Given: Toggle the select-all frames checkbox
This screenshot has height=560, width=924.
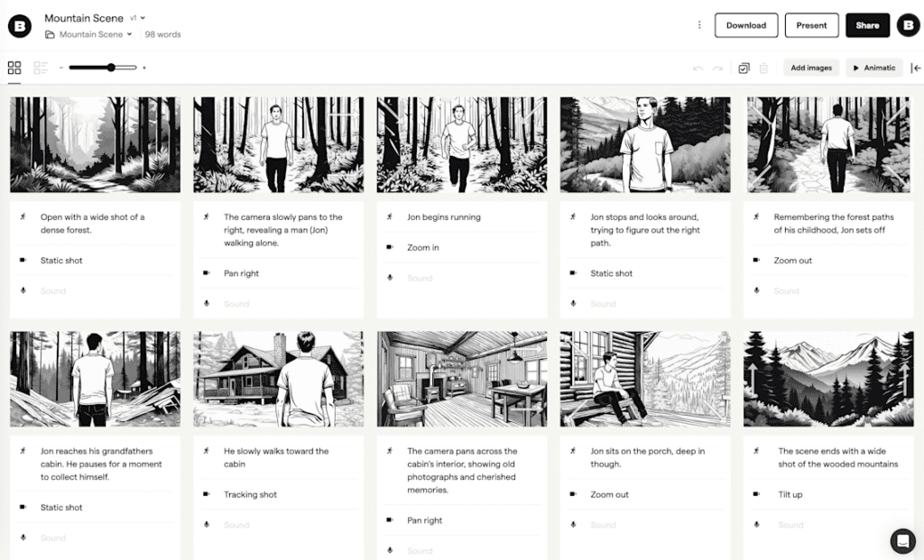Looking at the screenshot, I should tap(744, 69).
